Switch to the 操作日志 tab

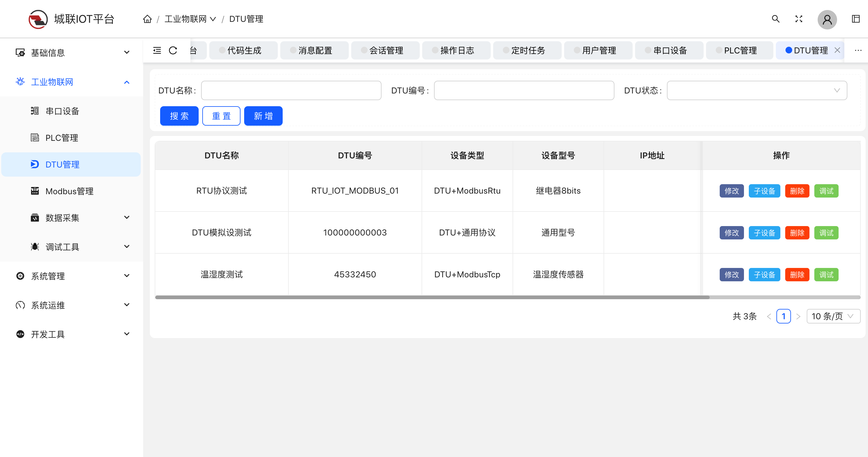pos(456,51)
